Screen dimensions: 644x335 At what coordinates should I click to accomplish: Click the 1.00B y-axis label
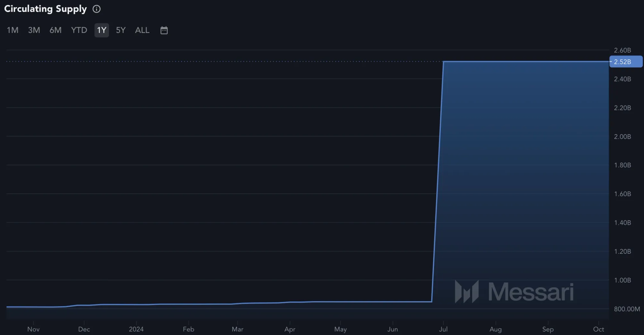click(x=622, y=280)
